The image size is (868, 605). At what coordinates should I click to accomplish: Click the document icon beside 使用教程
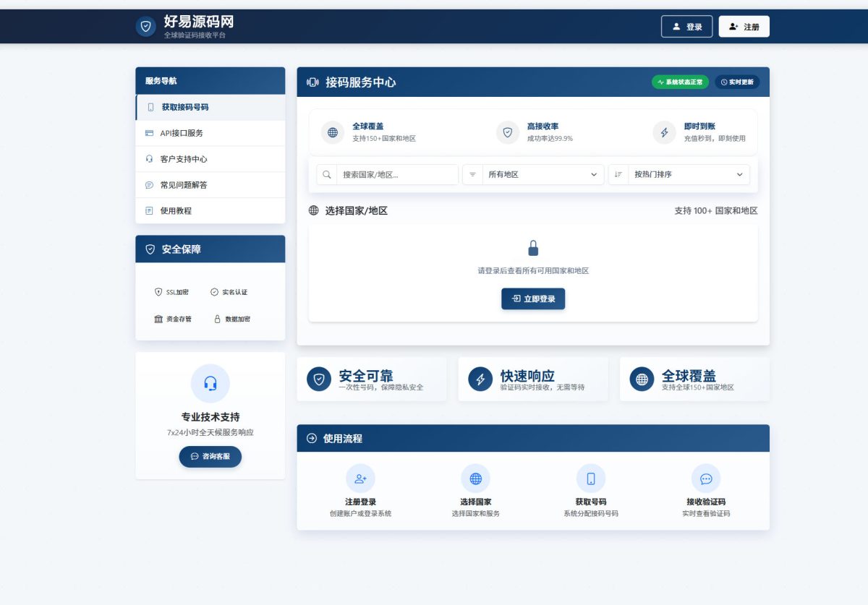149,211
